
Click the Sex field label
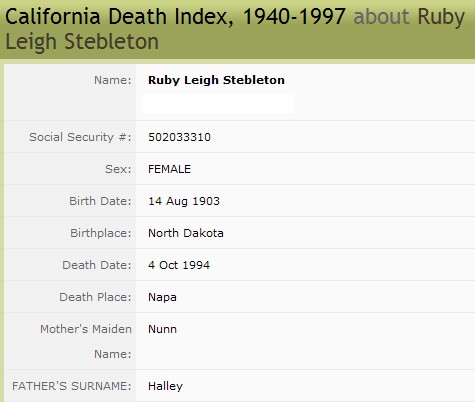pyautogui.click(x=118, y=169)
